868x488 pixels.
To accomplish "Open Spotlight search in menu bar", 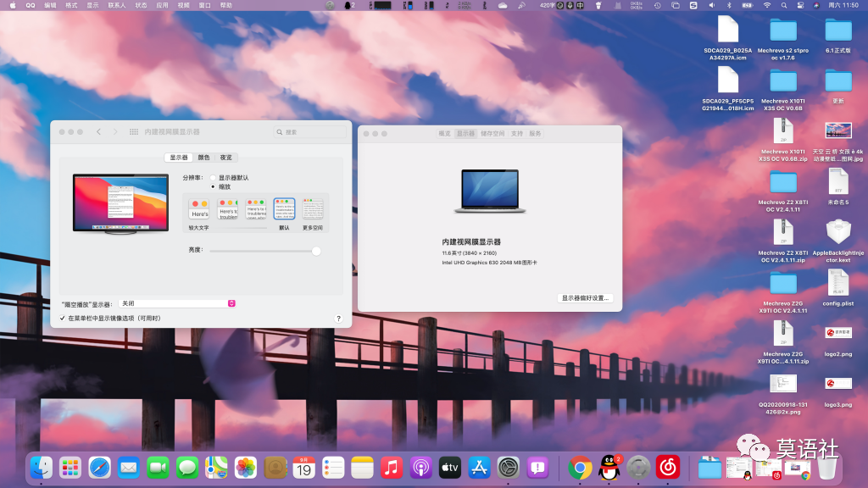I will pyautogui.click(x=784, y=6).
